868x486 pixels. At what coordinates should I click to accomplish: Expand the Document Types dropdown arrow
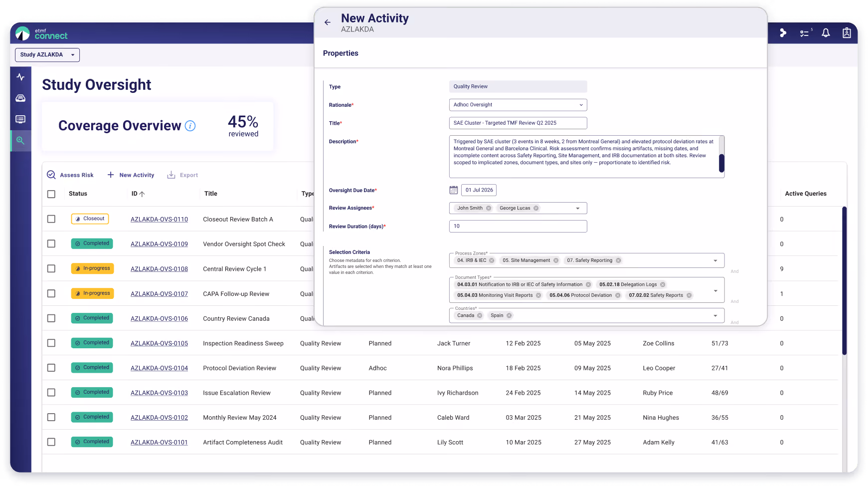pyautogui.click(x=715, y=290)
